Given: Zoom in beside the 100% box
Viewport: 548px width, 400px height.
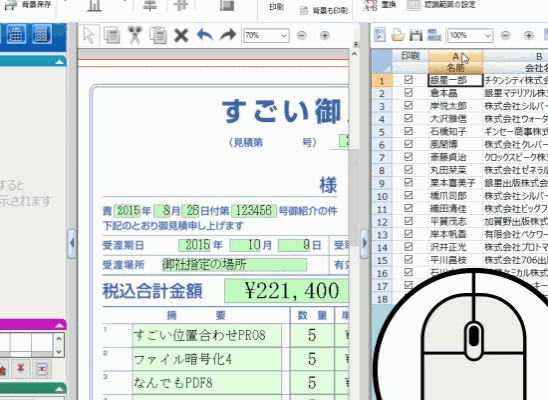Looking at the screenshot, I should [528, 36].
